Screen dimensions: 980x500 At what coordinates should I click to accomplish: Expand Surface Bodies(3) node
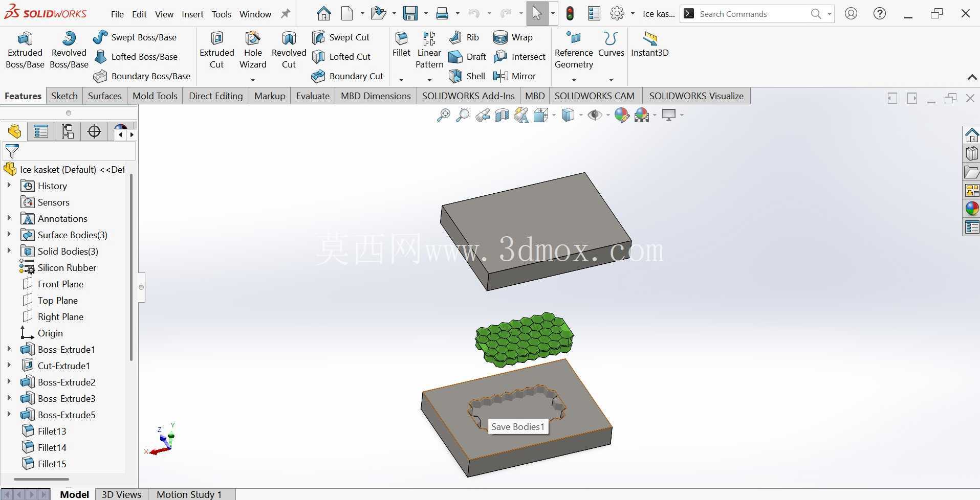coord(9,235)
